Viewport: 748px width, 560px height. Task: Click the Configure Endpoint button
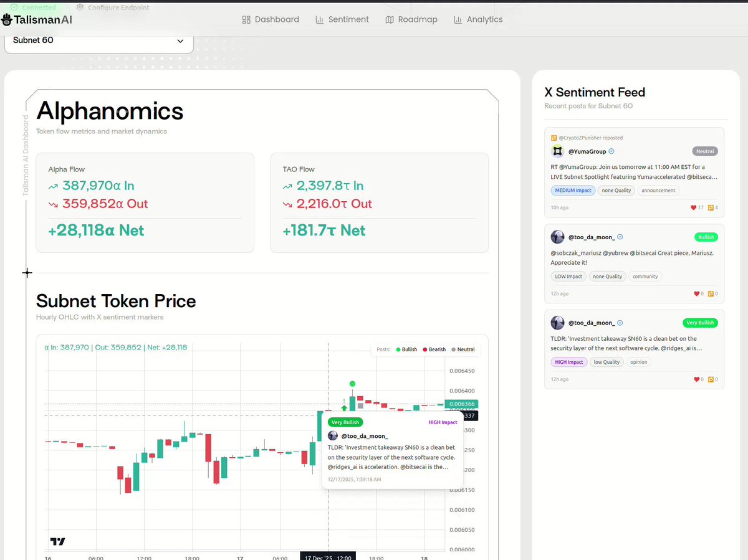click(113, 7)
